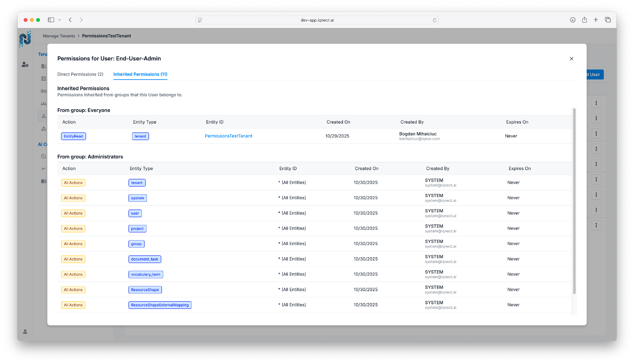
Task: Click ResourceShapeExternalMapping entity type badge
Action: tap(160, 305)
